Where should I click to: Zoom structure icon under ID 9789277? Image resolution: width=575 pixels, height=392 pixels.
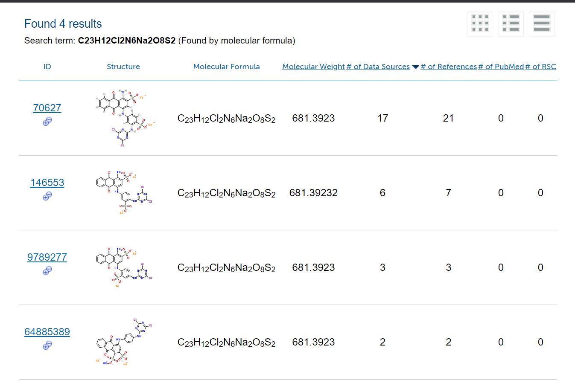point(47,271)
